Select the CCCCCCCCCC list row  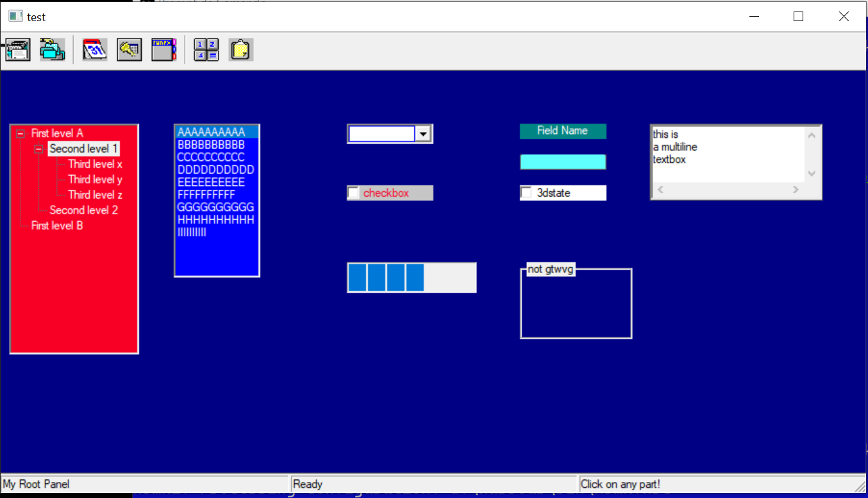coord(217,157)
